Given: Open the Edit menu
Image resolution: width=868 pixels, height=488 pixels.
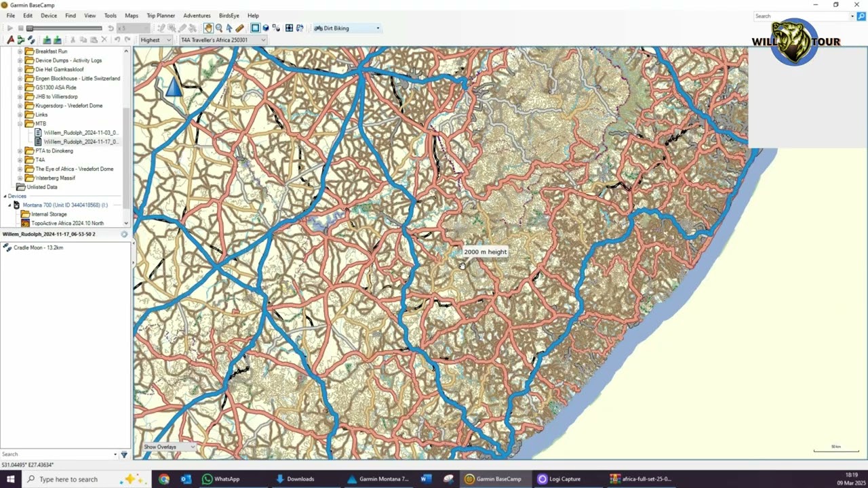Looking at the screenshot, I should coord(28,16).
